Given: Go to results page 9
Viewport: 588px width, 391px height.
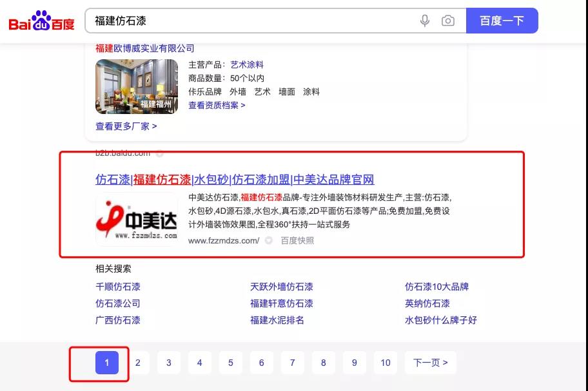Looking at the screenshot, I should pos(355,363).
